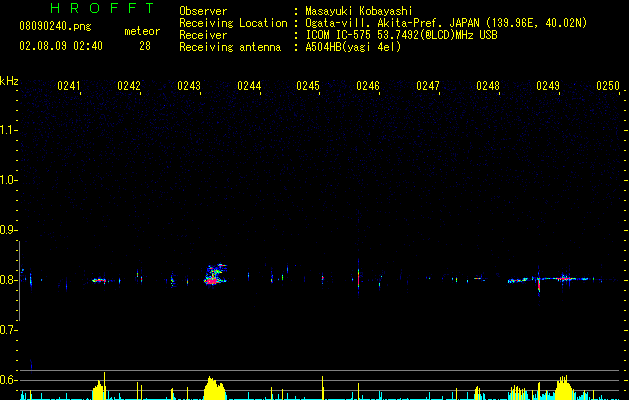This screenshot has height=400, width=629.
Task: Click the yellow signal peak below 0243 burst
Action: (215, 388)
